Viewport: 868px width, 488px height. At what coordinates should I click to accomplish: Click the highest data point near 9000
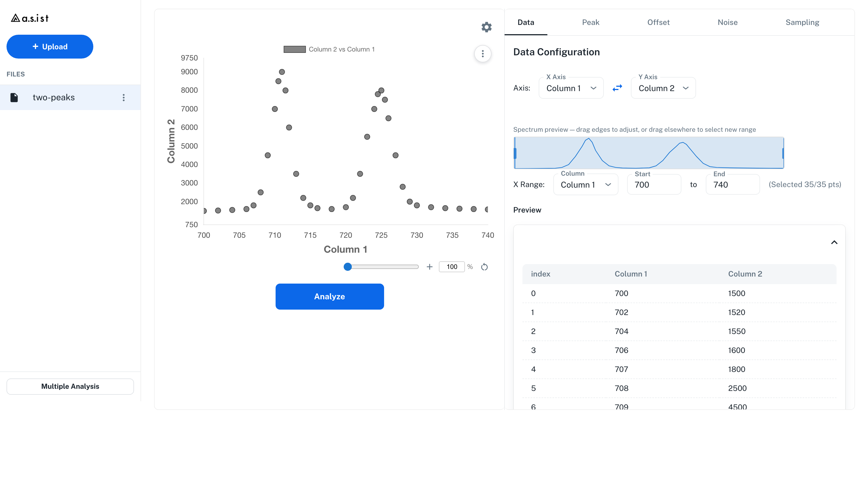[282, 72]
